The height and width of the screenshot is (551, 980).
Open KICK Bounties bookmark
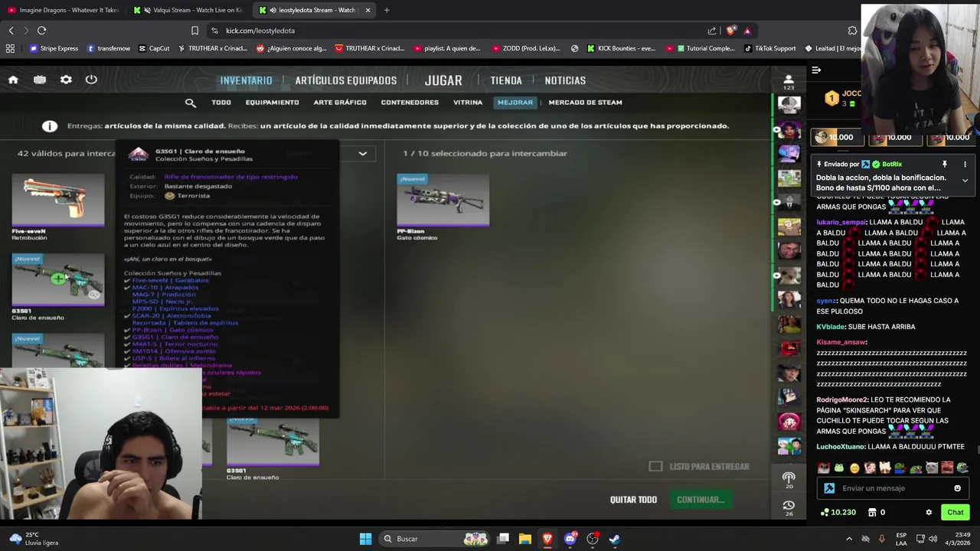(621, 48)
